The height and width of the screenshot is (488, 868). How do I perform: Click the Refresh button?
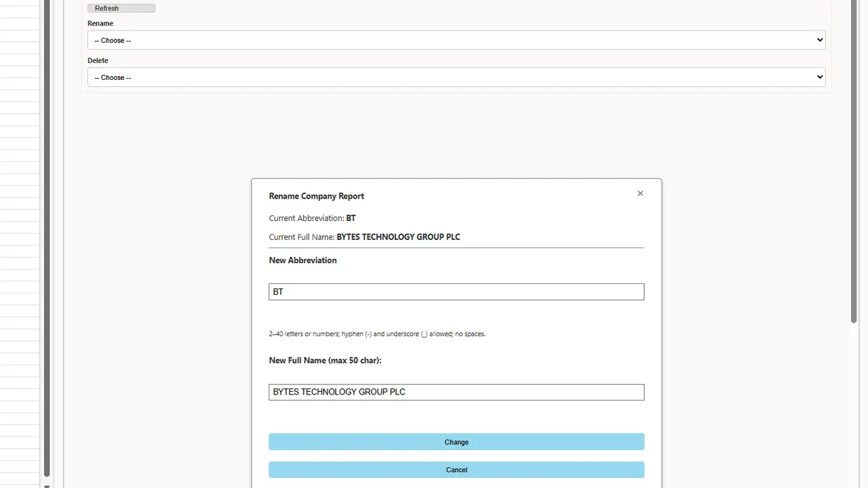121,8
